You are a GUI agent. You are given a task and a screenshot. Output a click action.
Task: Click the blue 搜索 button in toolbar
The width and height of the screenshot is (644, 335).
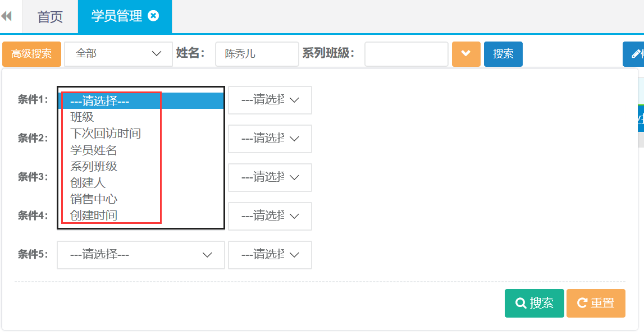pos(503,54)
